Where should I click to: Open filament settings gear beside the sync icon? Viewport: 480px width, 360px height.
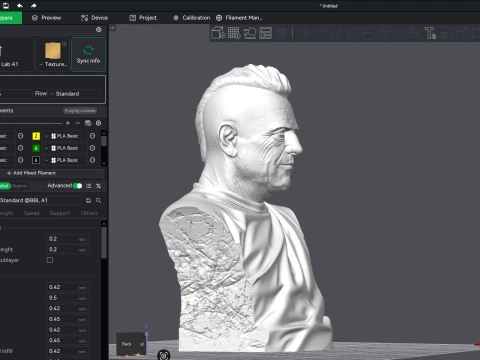pos(99,123)
